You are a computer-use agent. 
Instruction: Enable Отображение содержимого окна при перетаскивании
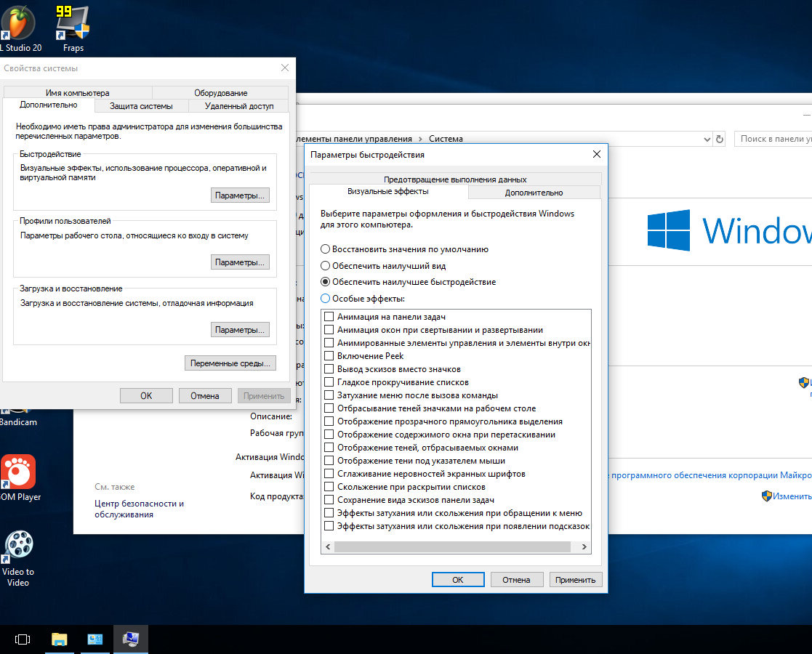tap(329, 435)
